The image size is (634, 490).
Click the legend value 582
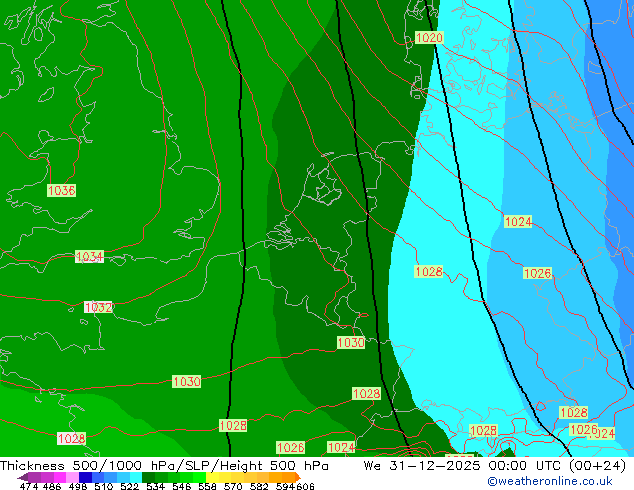click(x=259, y=486)
